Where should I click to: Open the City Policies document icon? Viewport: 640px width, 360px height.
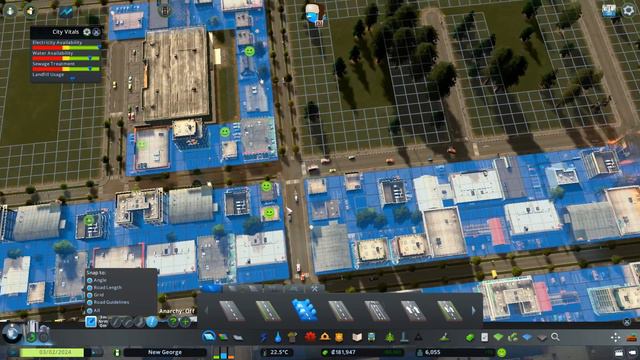tap(484, 337)
